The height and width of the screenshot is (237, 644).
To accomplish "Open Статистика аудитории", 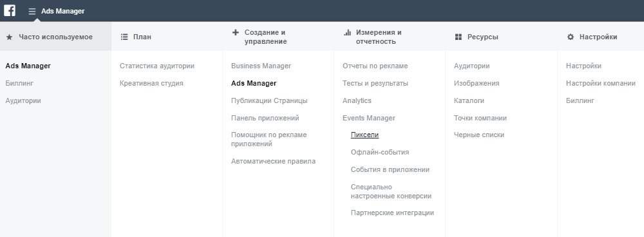I will click(x=157, y=66).
